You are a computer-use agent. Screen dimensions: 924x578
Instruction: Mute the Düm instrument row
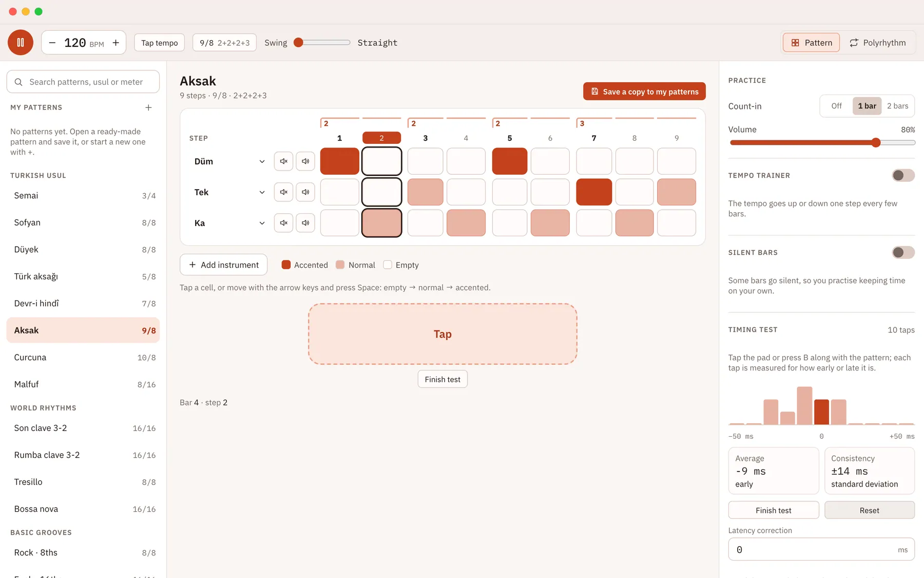tap(283, 161)
